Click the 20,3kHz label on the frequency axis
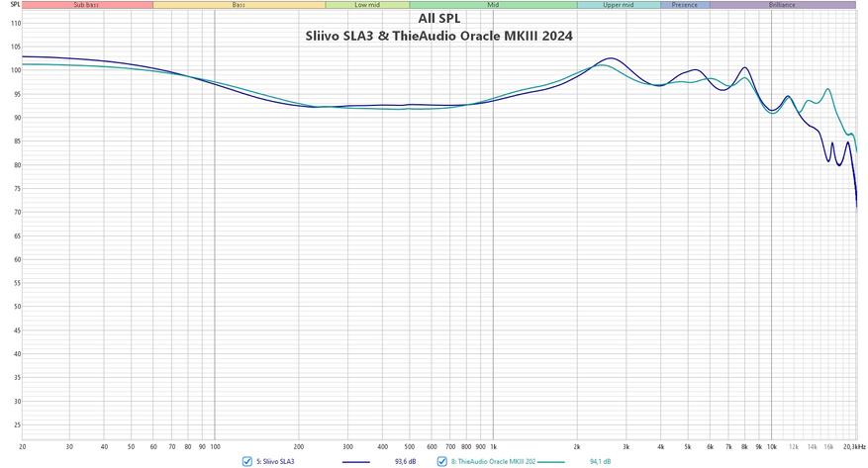 pyautogui.click(x=854, y=446)
